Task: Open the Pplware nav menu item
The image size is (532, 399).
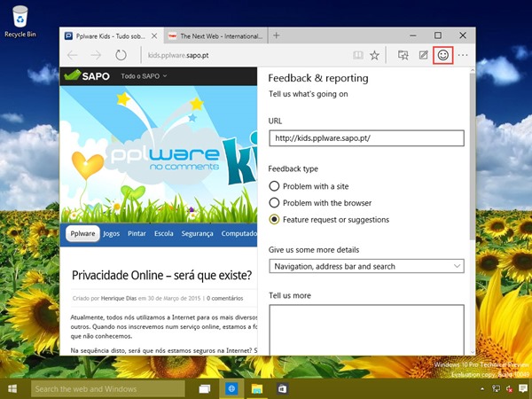Action: click(82, 233)
